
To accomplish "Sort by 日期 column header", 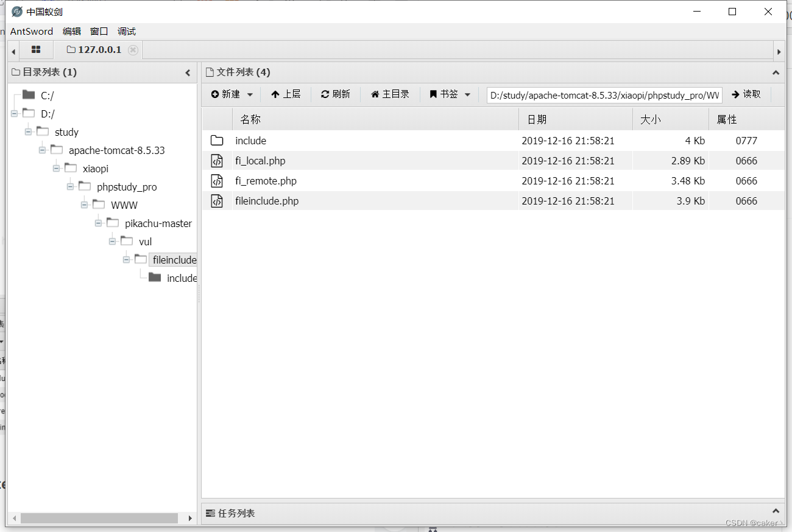I will coord(576,119).
